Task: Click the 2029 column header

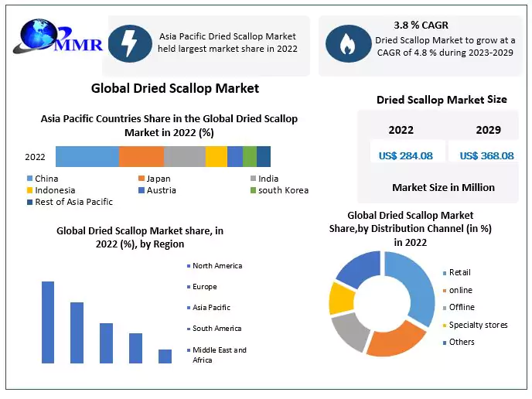Action: (488, 130)
